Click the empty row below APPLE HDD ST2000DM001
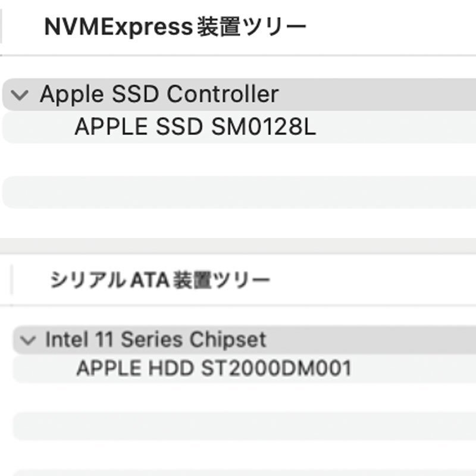Image resolution: width=476 pixels, height=476 pixels. coord(238,426)
